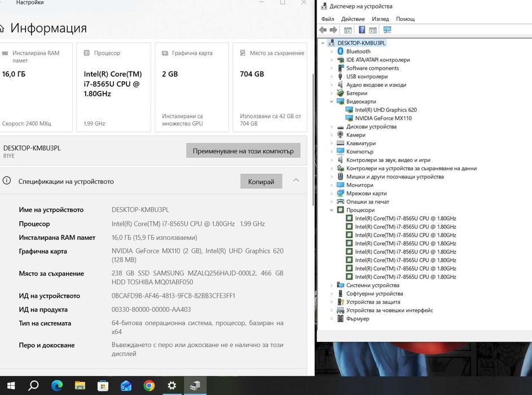
Task: Select Intel(R) UHD Graphics 620 device
Action: 386,109
